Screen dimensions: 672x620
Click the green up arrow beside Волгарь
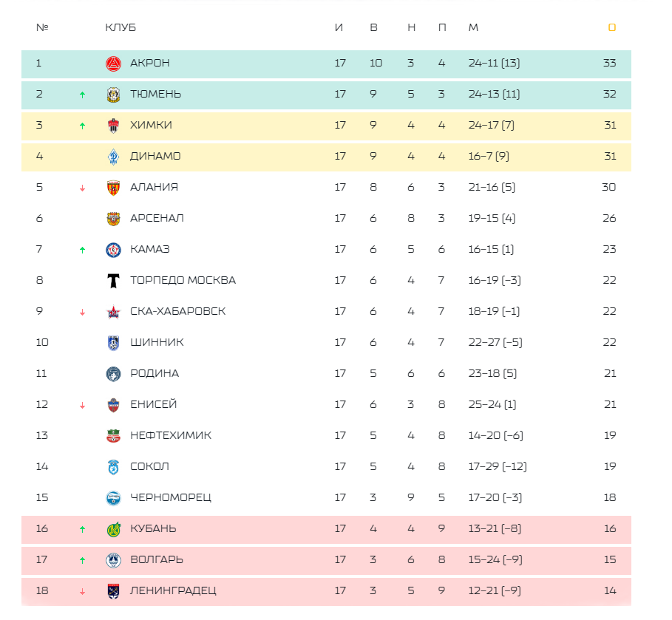pos(82,560)
